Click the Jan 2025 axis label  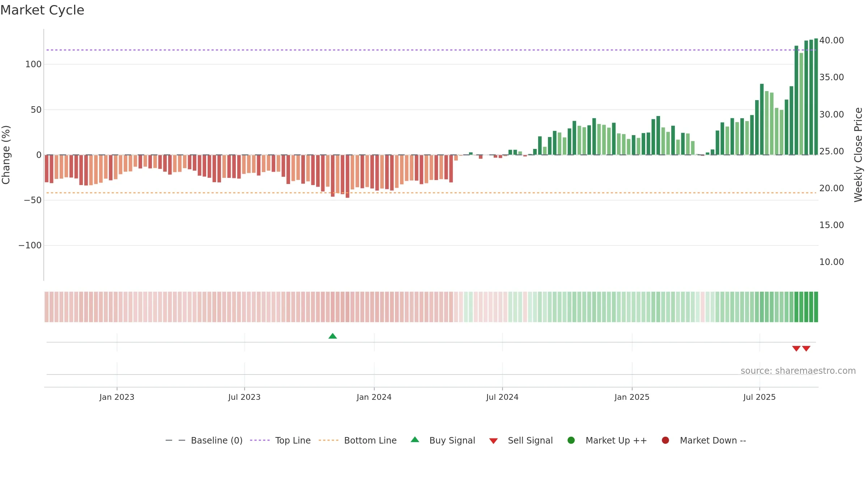[632, 397]
